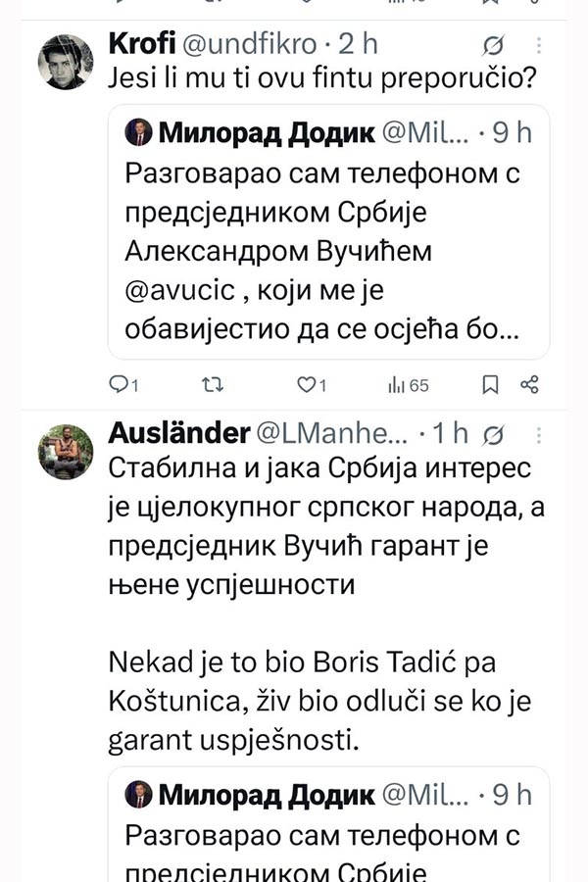Open Ausländer's profile picture
Screen dimensions: 588x882
(x=66, y=452)
